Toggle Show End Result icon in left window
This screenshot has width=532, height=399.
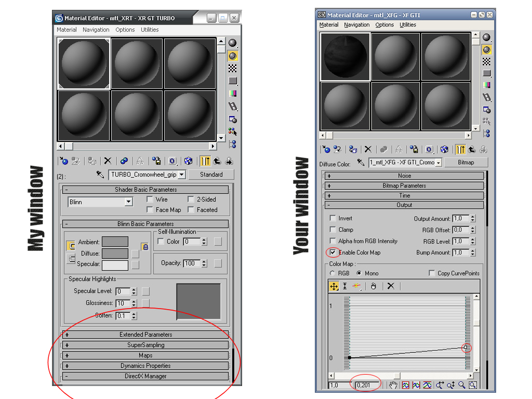coord(205,161)
